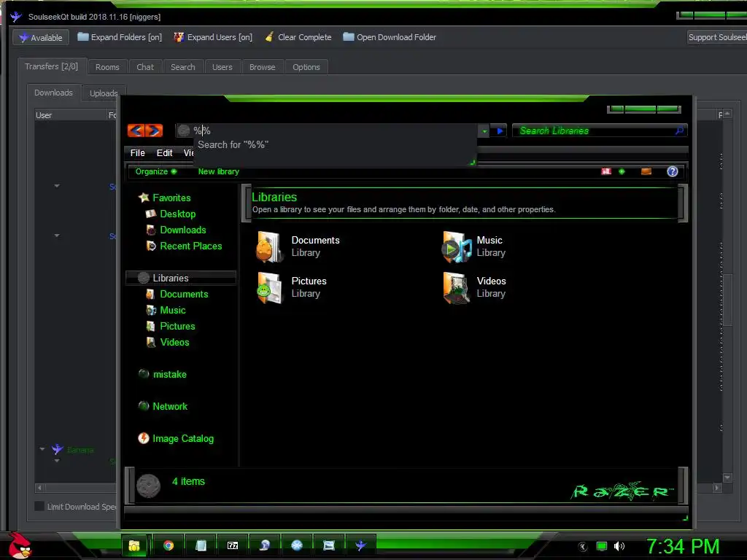Click the Support Soulseek button
The image size is (747, 560).
pyautogui.click(x=716, y=37)
